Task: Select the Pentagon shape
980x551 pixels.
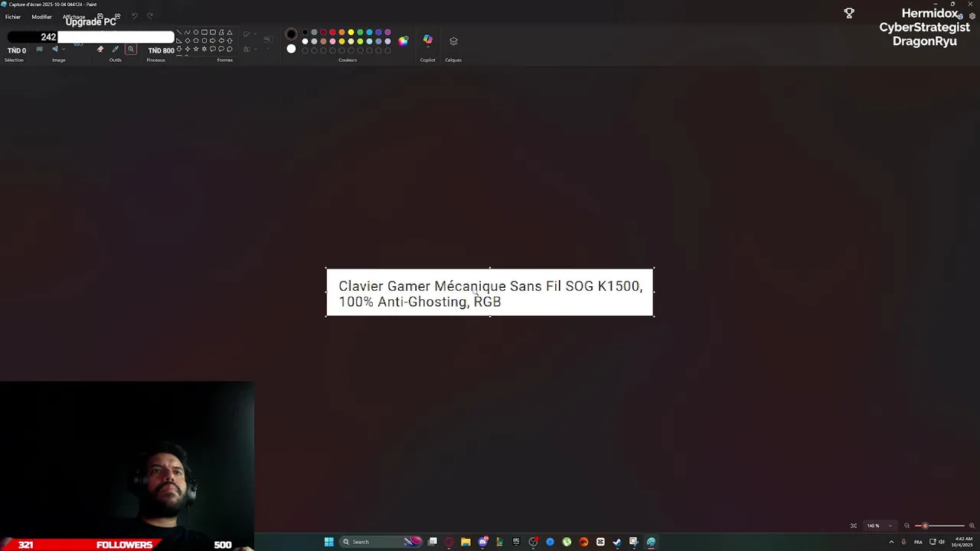Action: click(x=195, y=41)
